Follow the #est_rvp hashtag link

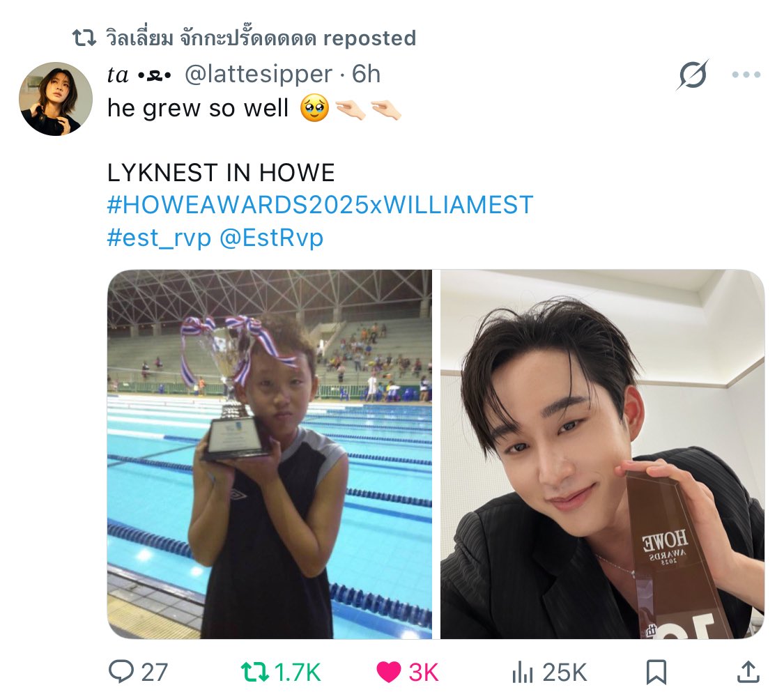point(159,238)
